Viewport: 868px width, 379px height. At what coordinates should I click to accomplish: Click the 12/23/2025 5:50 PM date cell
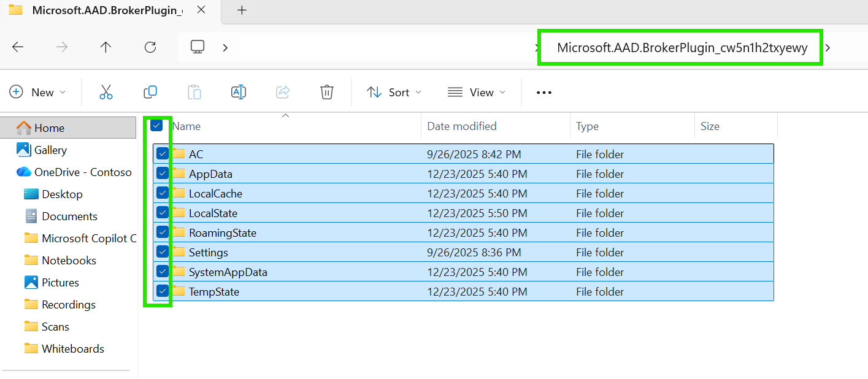tap(477, 213)
